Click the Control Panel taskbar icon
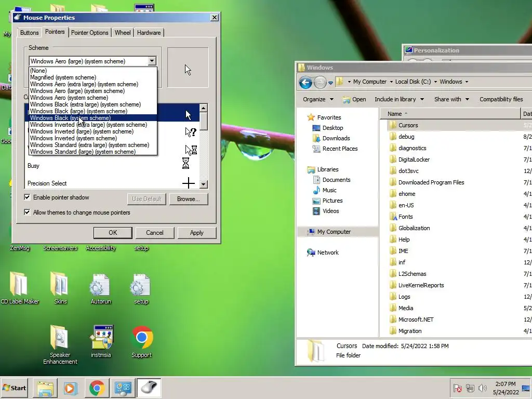532x399 pixels. [123, 388]
